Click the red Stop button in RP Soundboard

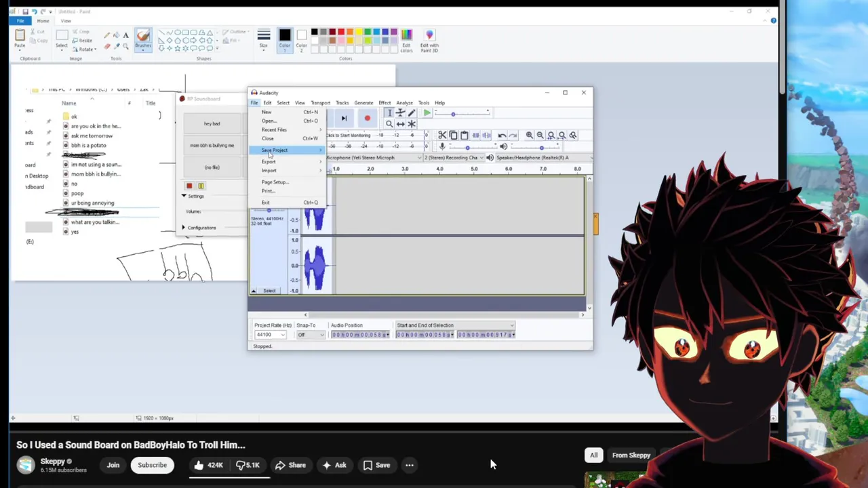click(189, 186)
